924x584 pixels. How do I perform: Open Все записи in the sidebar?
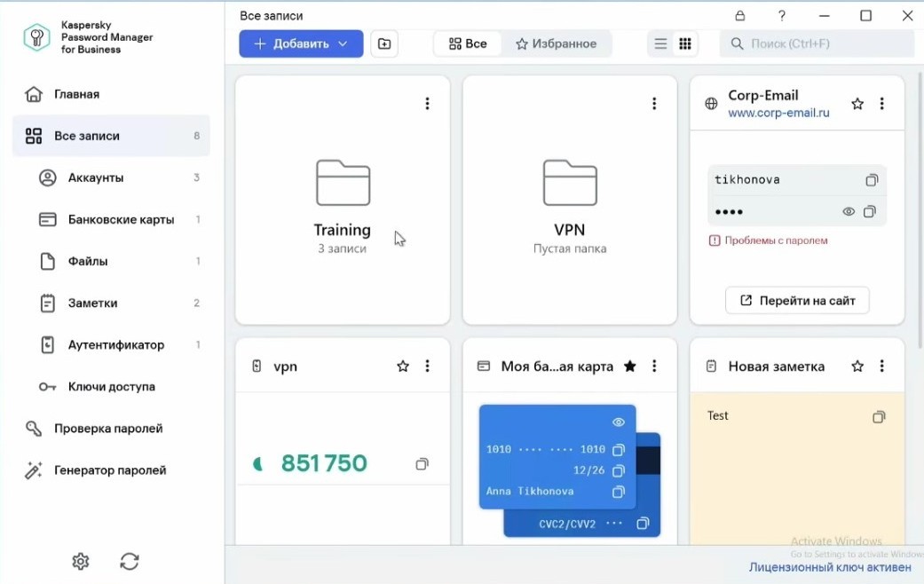point(111,136)
